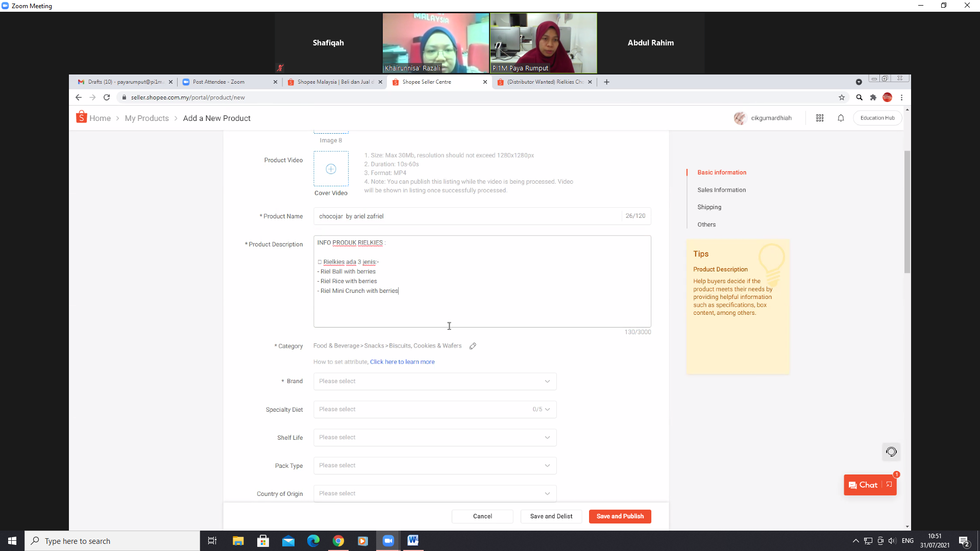
Task: Jump to Sales Information section
Action: point(722,190)
